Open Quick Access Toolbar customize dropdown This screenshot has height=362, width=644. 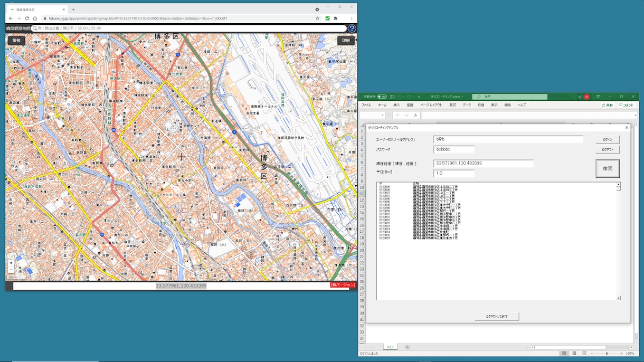[419, 97]
